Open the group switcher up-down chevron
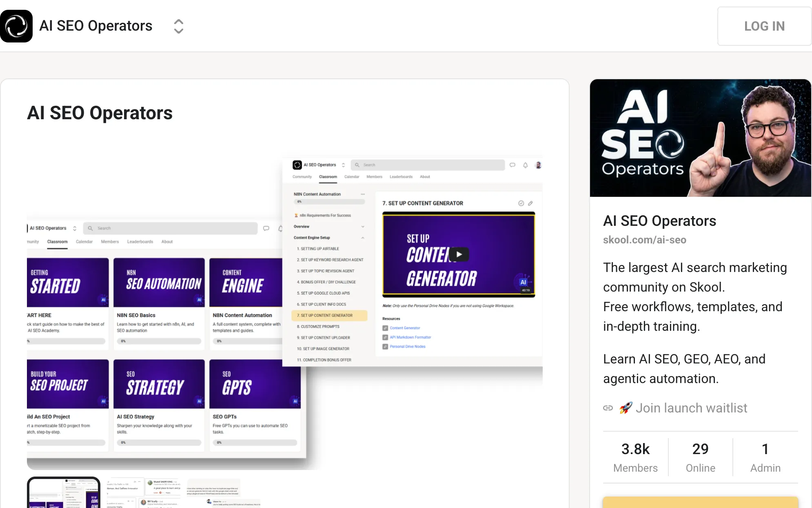Image resolution: width=812 pixels, height=508 pixels. (x=178, y=26)
